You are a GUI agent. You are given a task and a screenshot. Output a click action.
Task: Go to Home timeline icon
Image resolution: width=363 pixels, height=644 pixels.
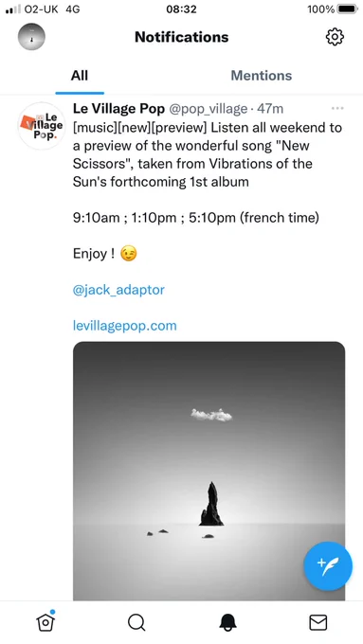pyautogui.click(x=45, y=622)
